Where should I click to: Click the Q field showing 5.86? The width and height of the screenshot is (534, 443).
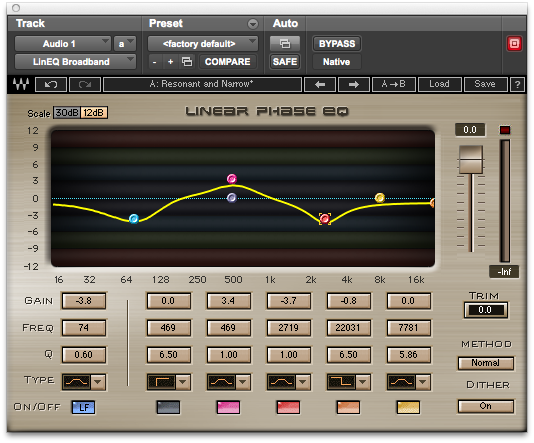tap(408, 355)
